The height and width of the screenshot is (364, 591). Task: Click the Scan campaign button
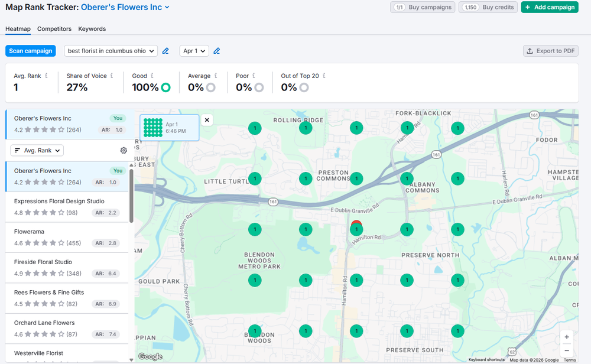click(30, 51)
